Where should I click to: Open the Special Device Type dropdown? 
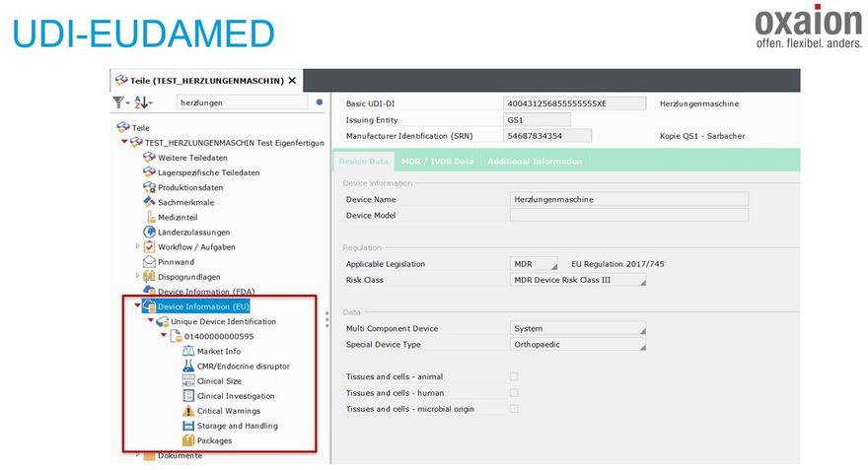point(577,345)
